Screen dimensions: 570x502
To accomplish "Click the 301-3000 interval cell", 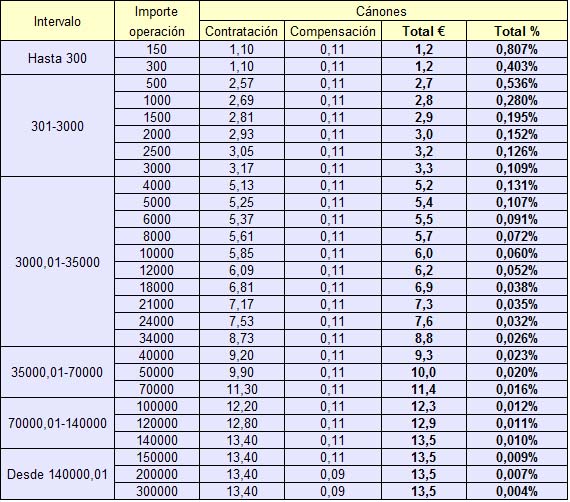I will pos(57,126).
